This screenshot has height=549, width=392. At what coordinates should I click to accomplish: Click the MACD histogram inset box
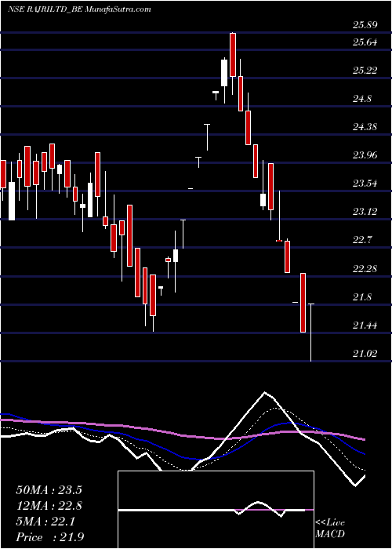(x=216, y=510)
